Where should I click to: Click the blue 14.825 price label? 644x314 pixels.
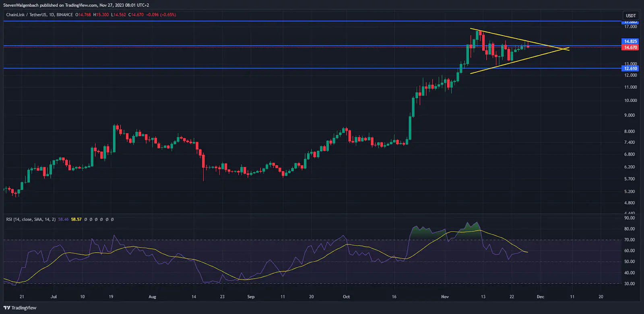coord(630,42)
